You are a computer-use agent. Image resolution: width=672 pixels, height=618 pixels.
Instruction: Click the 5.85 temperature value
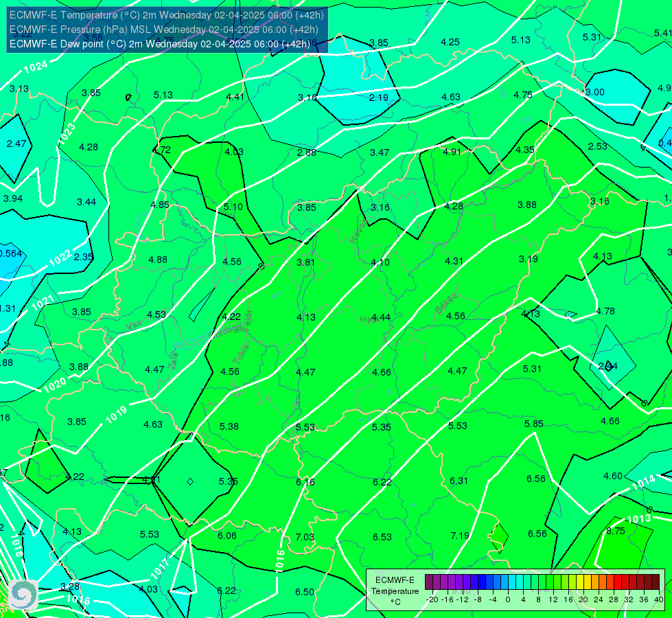[533, 424]
